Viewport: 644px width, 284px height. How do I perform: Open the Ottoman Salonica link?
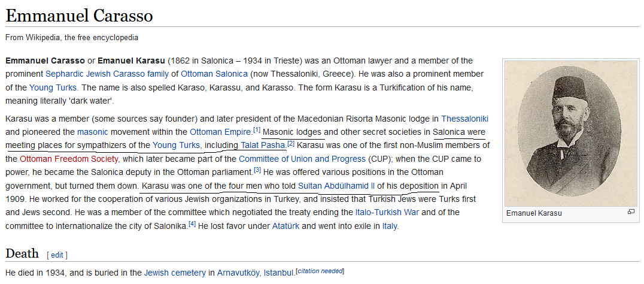(x=214, y=74)
